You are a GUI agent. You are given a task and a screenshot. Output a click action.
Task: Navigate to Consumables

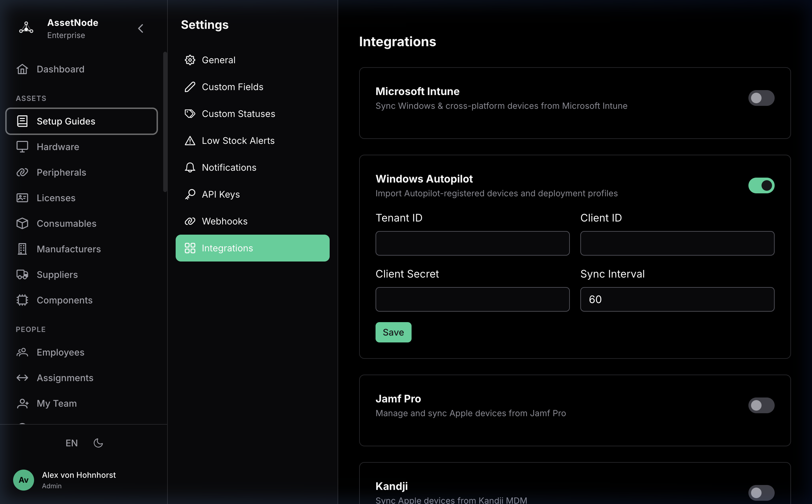[82, 223]
